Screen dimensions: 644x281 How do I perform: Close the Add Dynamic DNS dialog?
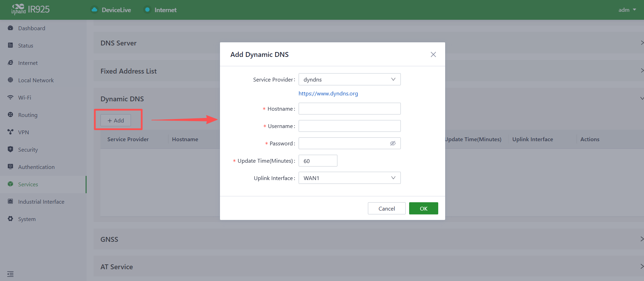click(433, 54)
